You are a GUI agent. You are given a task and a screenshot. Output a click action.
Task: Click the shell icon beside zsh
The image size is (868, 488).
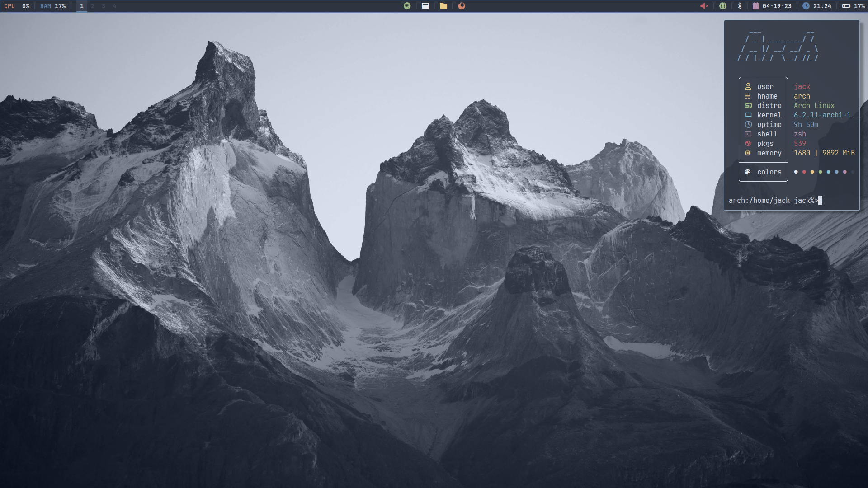(748, 134)
